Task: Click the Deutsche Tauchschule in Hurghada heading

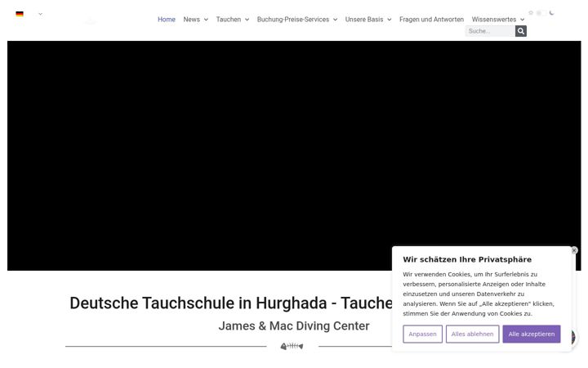Action: click(231, 303)
